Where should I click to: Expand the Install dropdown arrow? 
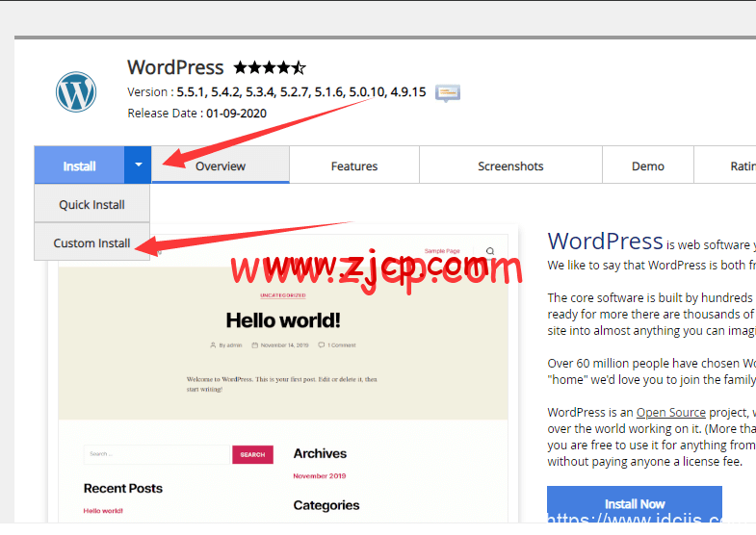tap(138, 166)
